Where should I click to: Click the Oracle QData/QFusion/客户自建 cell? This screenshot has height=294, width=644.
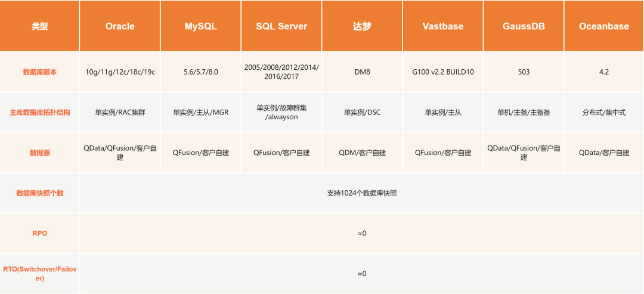(x=120, y=153)
